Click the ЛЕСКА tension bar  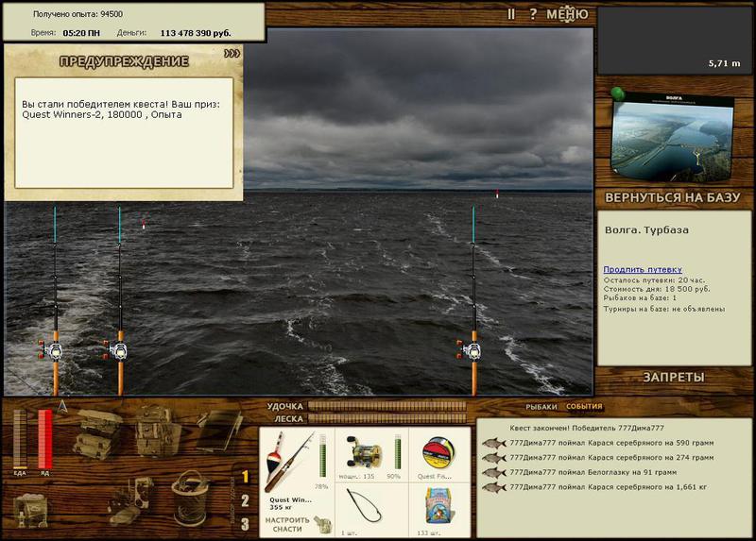coord(387,418)
